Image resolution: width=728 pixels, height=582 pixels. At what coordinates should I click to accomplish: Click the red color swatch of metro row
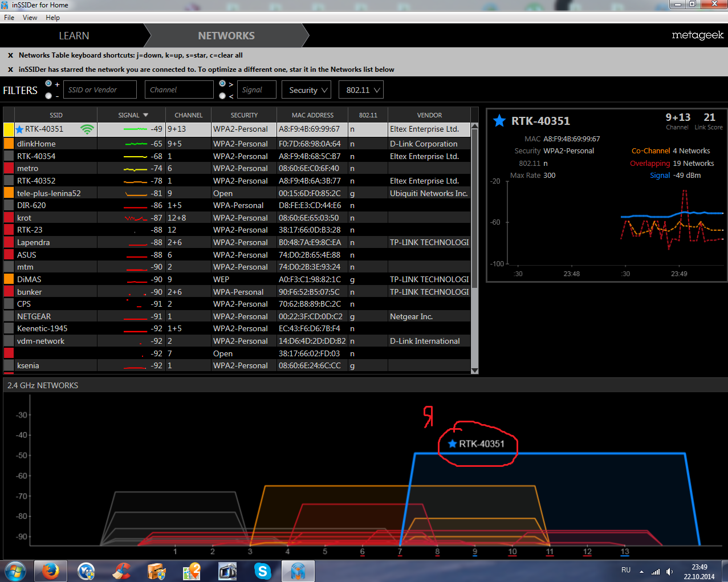[x=9, y=168]
